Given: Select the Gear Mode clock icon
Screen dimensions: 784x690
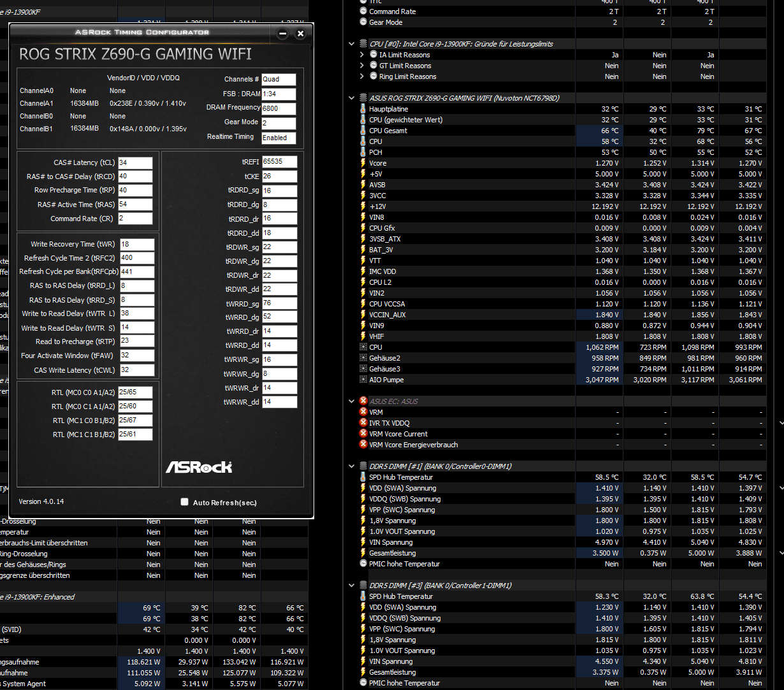Looking at the screenshot, I should tap(363, 22).
